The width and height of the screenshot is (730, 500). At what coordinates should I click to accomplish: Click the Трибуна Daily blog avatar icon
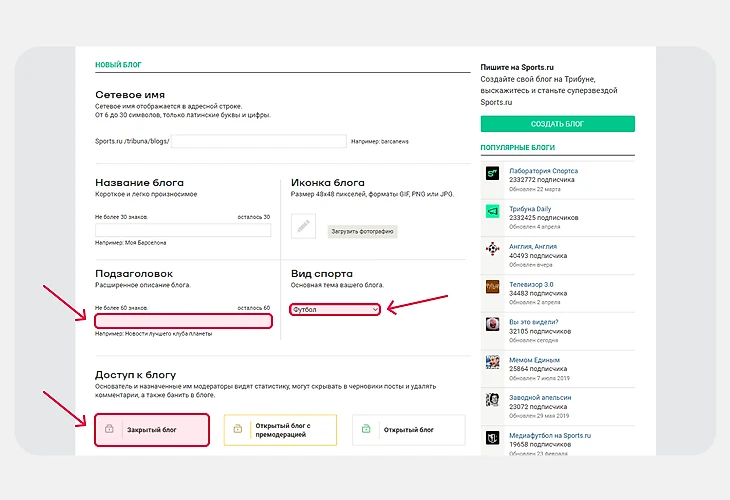(x=492, y=211)
